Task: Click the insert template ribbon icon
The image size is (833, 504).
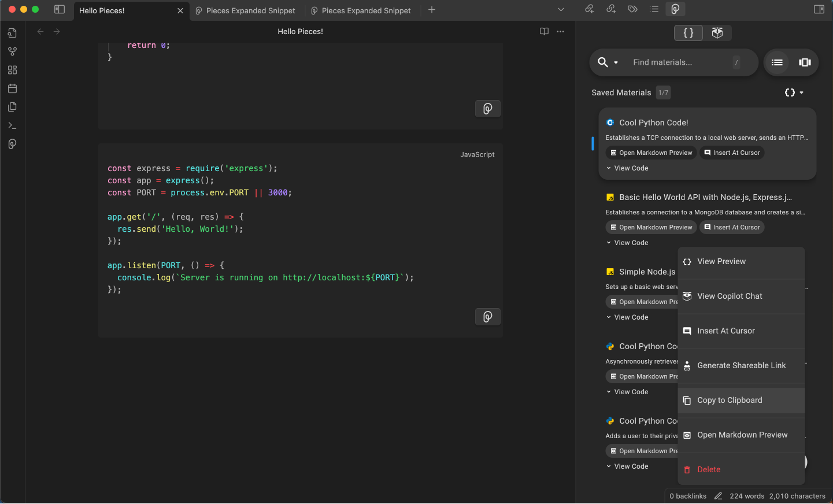Action: pos(12,107)
